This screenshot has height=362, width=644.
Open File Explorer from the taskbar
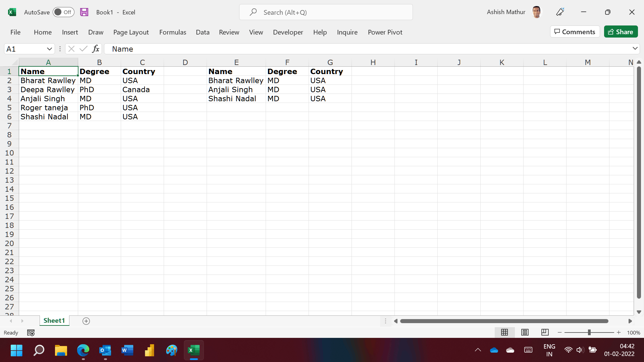click(61, 351)
